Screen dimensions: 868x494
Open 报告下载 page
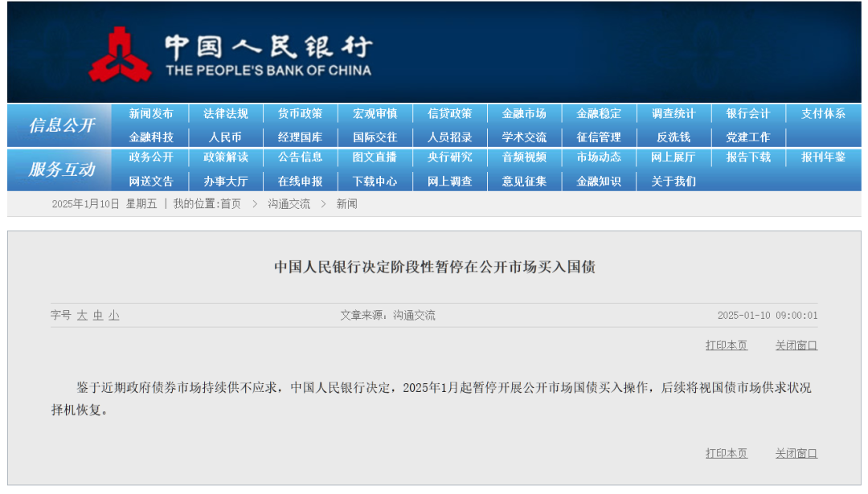click(748, 157)
